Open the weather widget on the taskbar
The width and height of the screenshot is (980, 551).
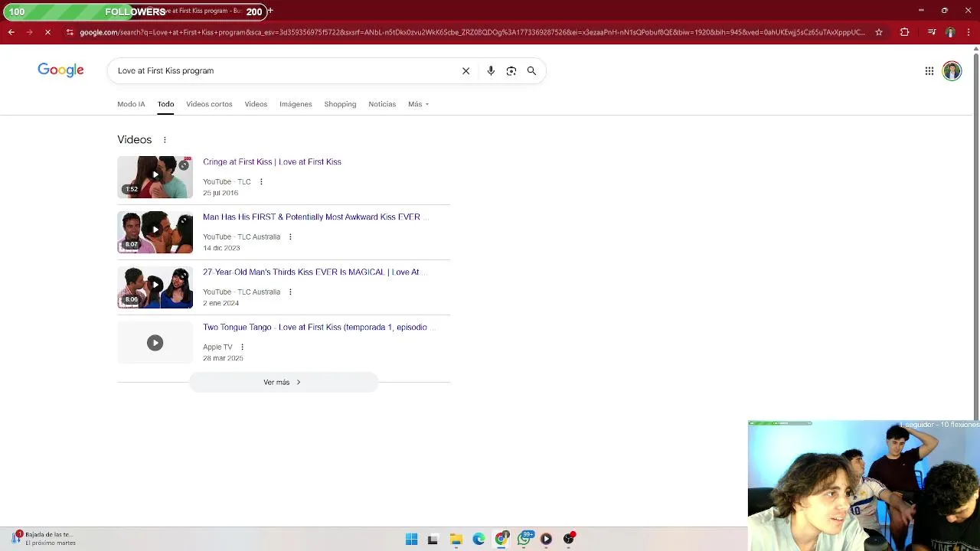coord(44,539)
